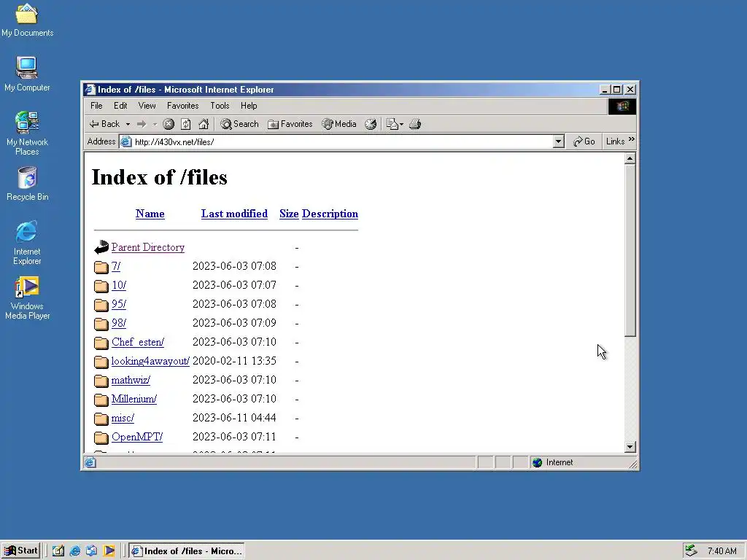Click the page scrollbar up arrow
The image size is (747, 560).
[630, 158]
